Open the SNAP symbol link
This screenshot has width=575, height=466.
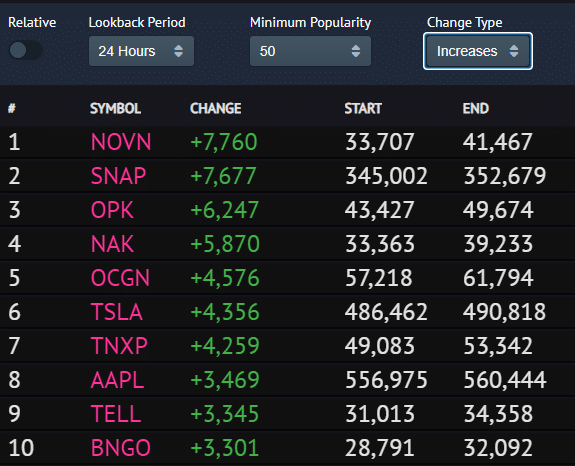(x=118, y=176)
